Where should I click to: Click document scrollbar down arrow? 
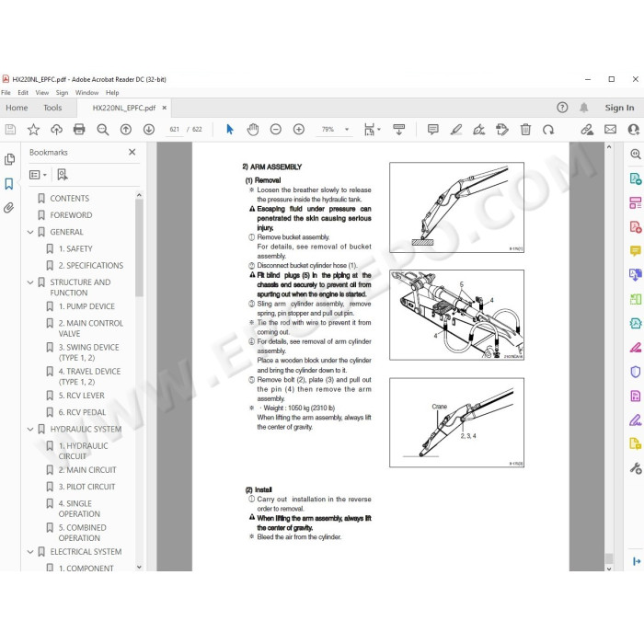tap(609, 569)
